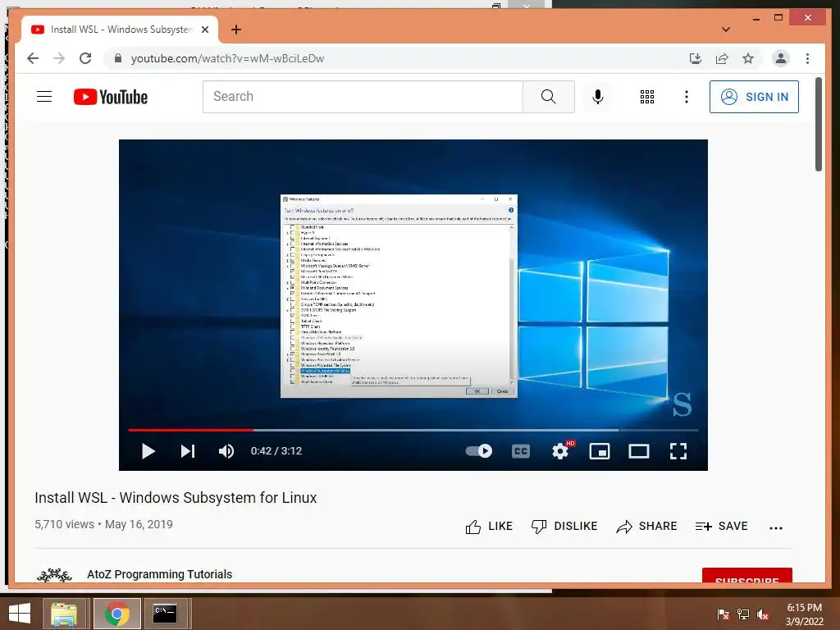Click the video title text
The width and height of the screenshot is (840, 630).
click(176, 498)
